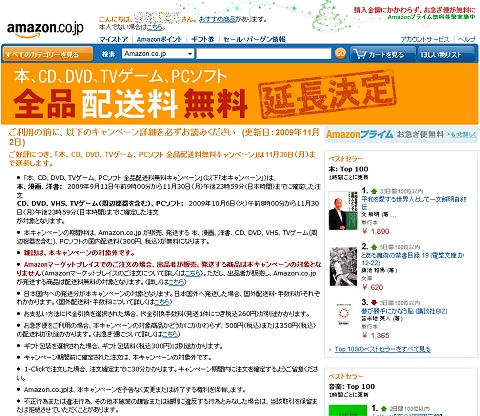Open the ほしい物リスト wish list button
The height and width of the screenshot is (416, 480).
tap(446, 54)
